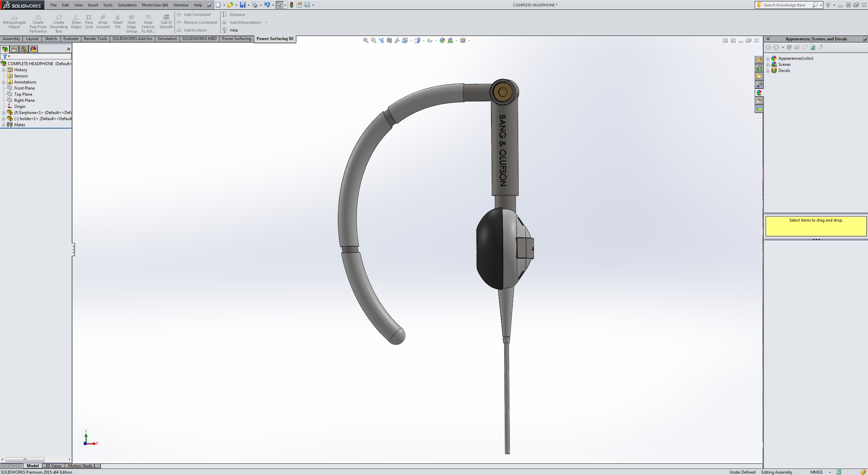
Task: Click the Distance command in ribbon
Action: 234,15
